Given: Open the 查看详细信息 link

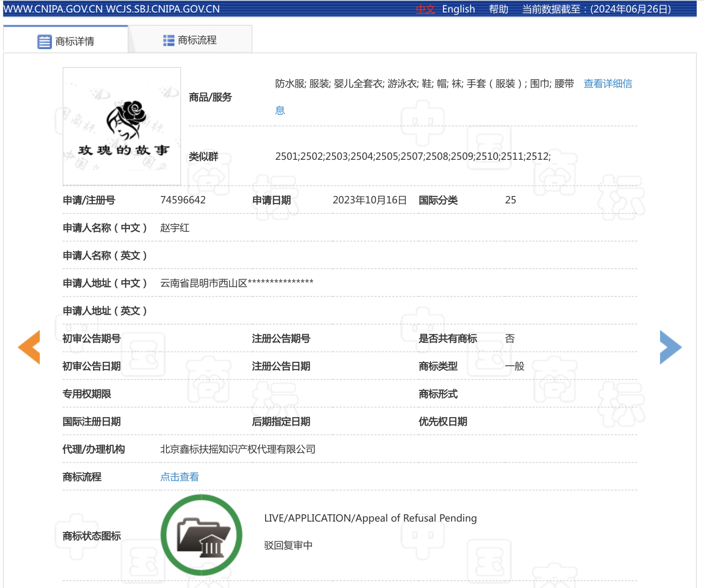Looking at the screenshot, I should point(607,84).
